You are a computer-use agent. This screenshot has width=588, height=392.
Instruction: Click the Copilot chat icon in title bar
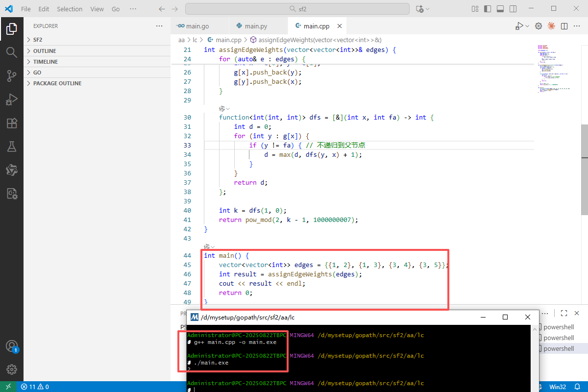(x=419, y=9)
